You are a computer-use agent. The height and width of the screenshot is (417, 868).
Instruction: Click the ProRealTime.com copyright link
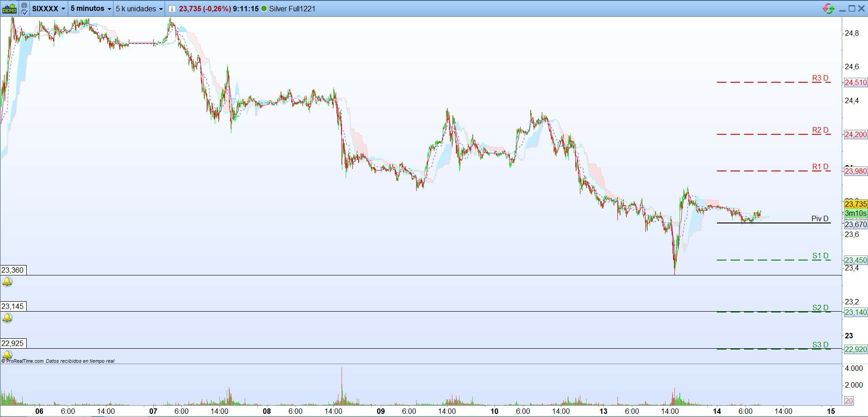pyautogui.click(x=22, y=361)
